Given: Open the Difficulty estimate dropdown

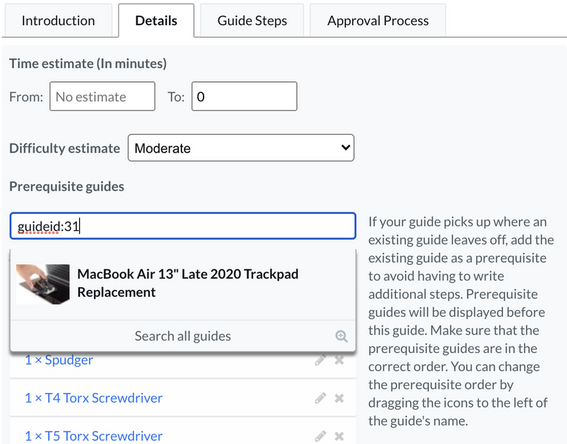Looking at the screenshot, I should click(241, 148).
